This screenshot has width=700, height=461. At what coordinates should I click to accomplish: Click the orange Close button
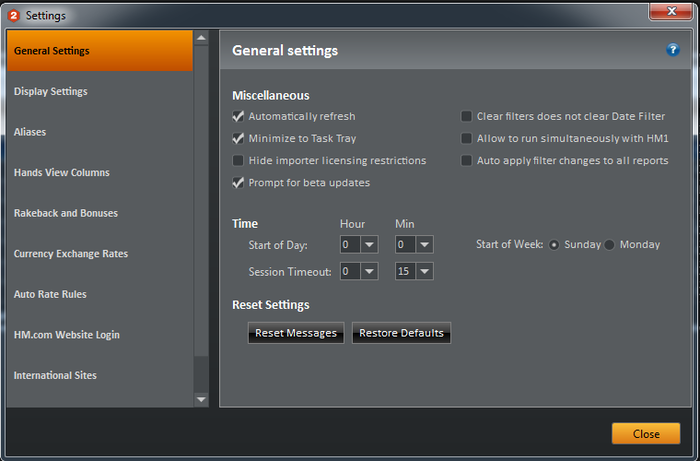(x=646, y=434)
